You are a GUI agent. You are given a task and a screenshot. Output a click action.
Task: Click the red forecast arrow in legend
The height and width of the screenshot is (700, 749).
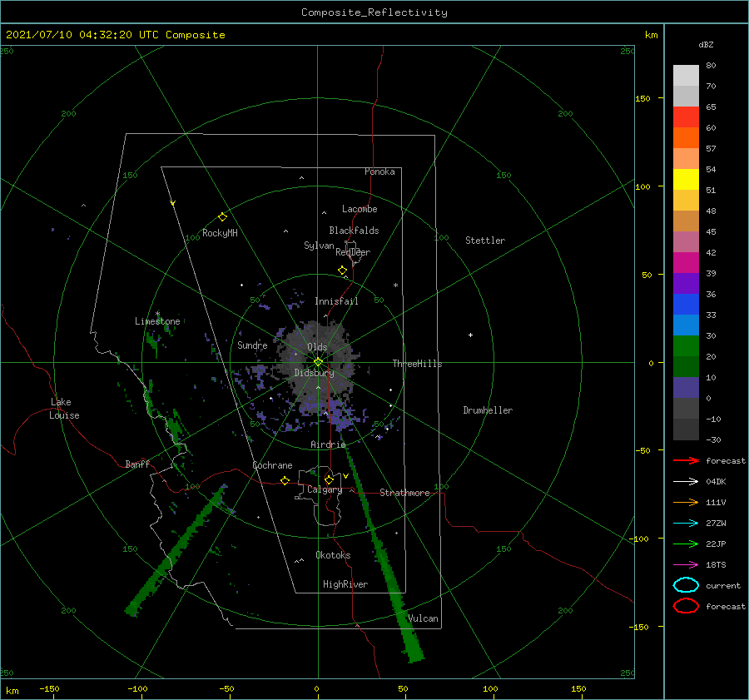(x=686, y=460)
